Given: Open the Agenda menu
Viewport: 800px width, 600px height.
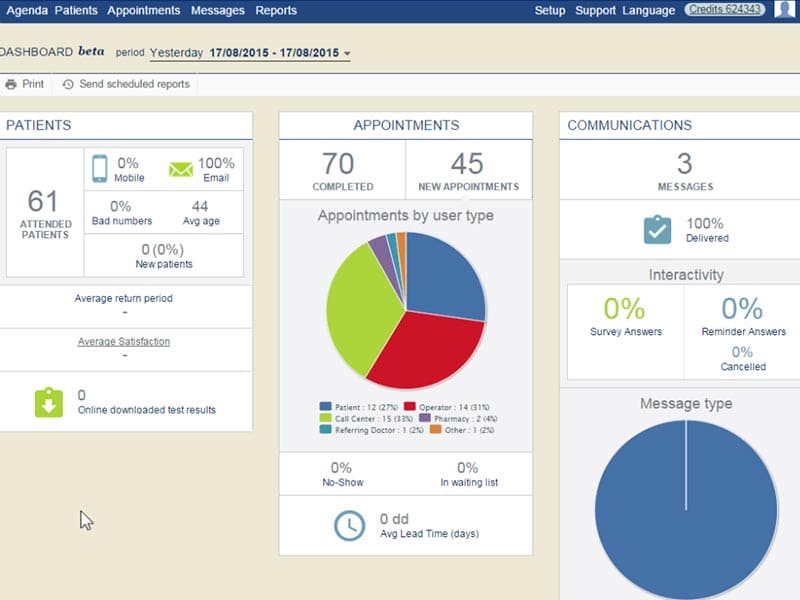Looking at the screenshot, I should (x=27, y=10).
